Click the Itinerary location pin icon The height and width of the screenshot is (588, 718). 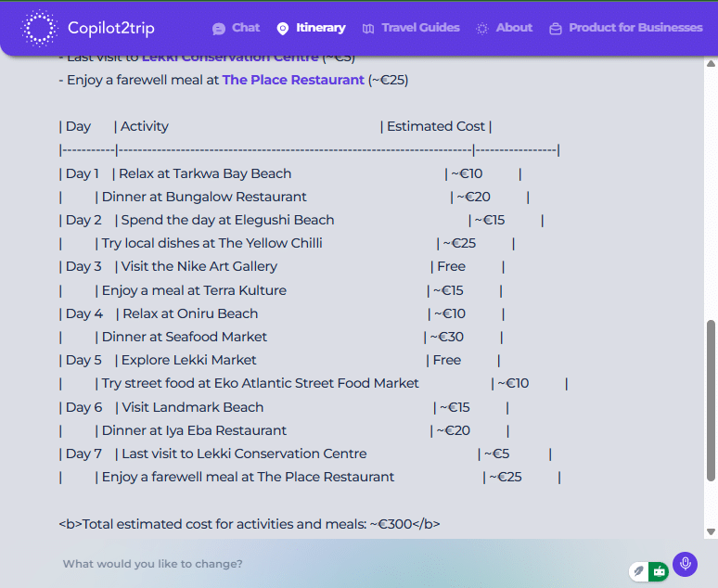(x=283, y=29)
